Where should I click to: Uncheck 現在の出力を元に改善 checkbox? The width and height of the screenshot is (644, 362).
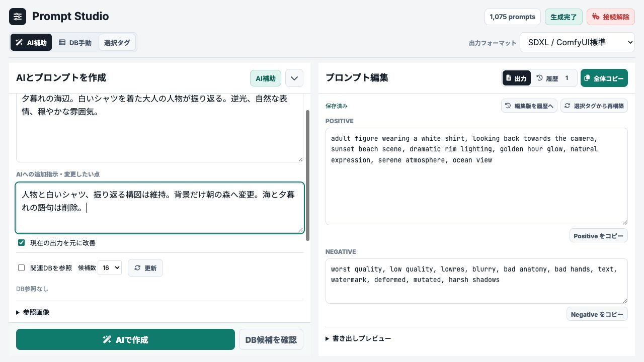22,243
